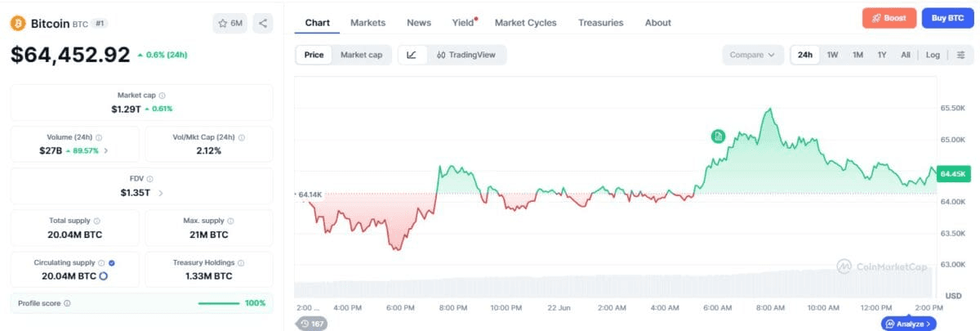The width and height of the screenshot is (980, 331).
Task: Click the $64,452.92 price text
Action: tap(70, 55)
